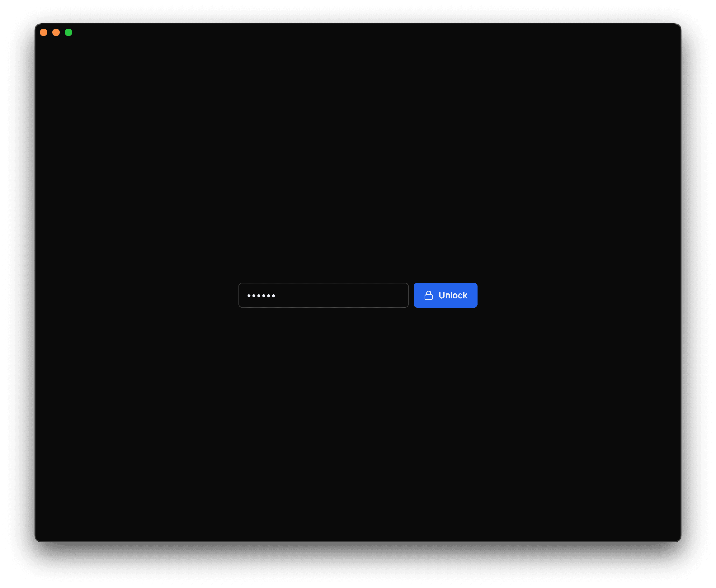
Task: Click inside the dots password field
Action: [324, 295]
